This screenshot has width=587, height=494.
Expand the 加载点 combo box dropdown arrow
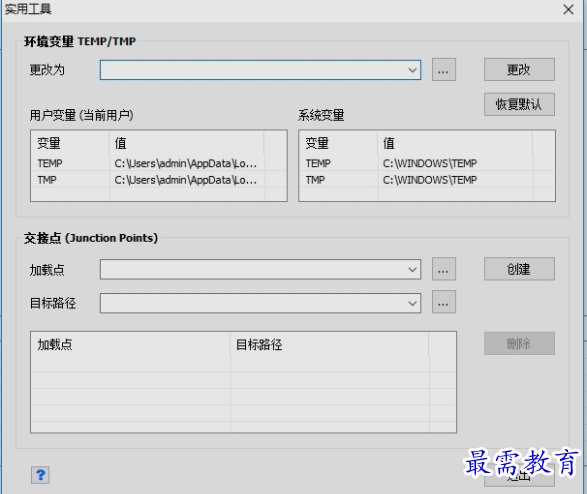[x=413, y=269]
